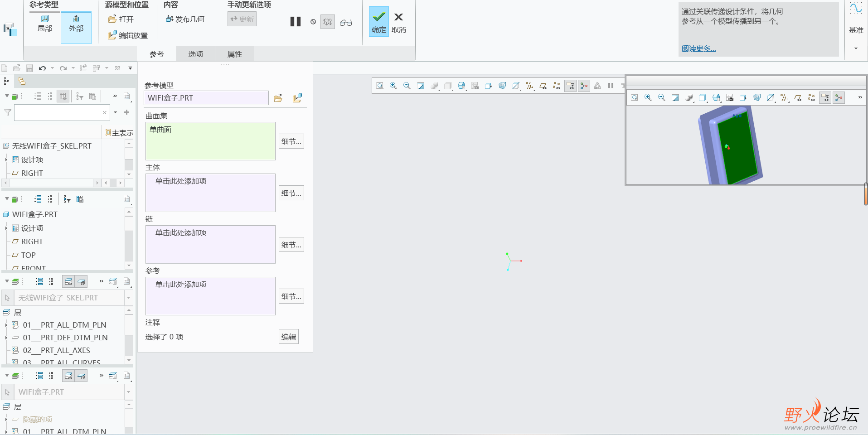The image size is (868, 435).
Task: Toggle spin center in preview window toolbar
Action: click(839, 97)
